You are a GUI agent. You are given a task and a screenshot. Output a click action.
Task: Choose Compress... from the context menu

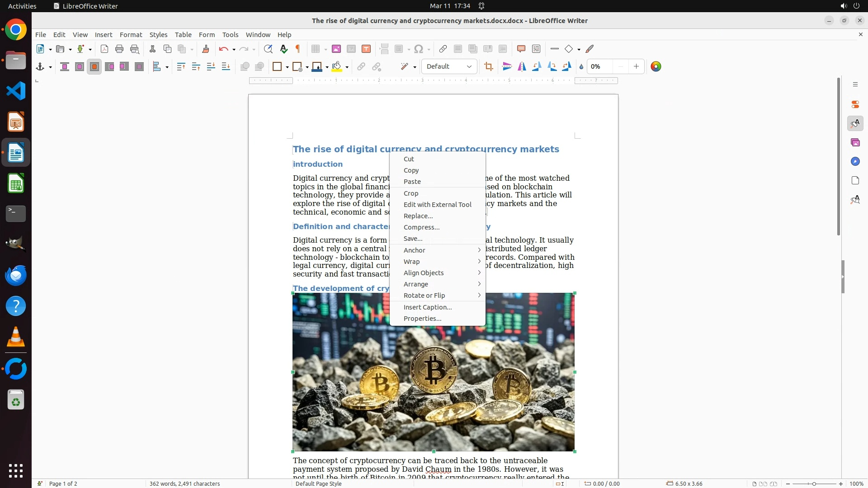(x=421, y=227)
